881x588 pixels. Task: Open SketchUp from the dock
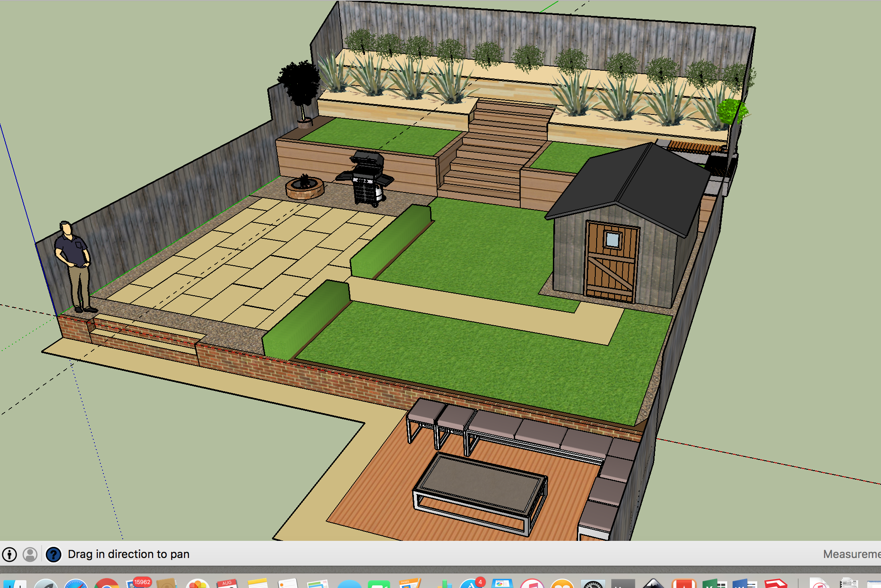[775, 584]
